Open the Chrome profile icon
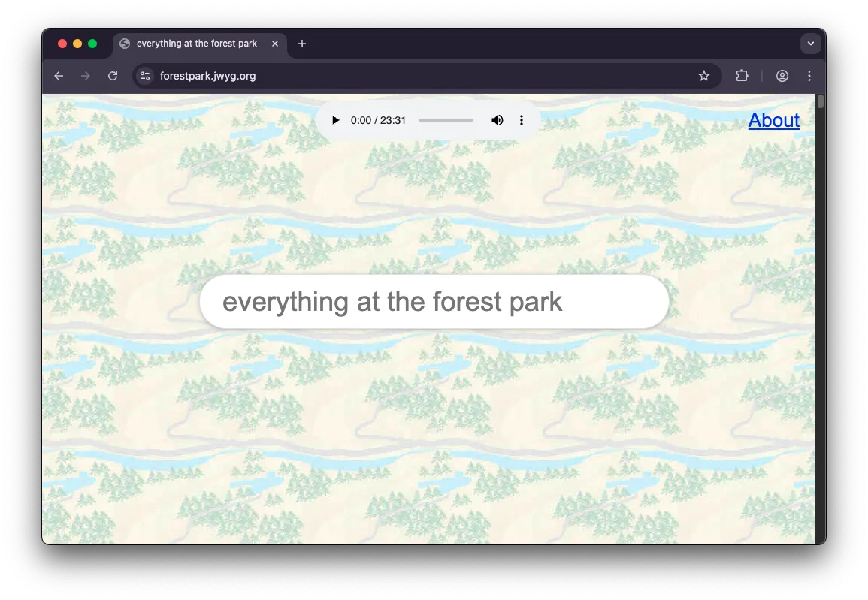The width and height of the screenshot is (868, 600). 782,76
